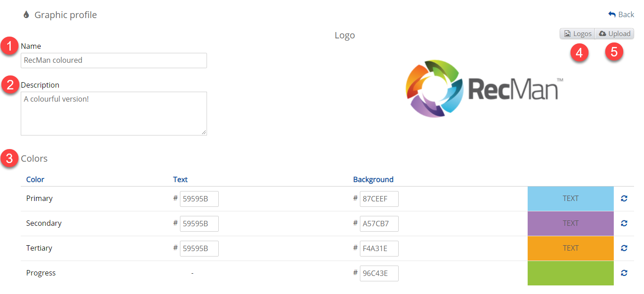Click the blue Primary color preview swatch
Viewport: 644px width, 294px height.
pyautogui.click(x=570, y=199)
